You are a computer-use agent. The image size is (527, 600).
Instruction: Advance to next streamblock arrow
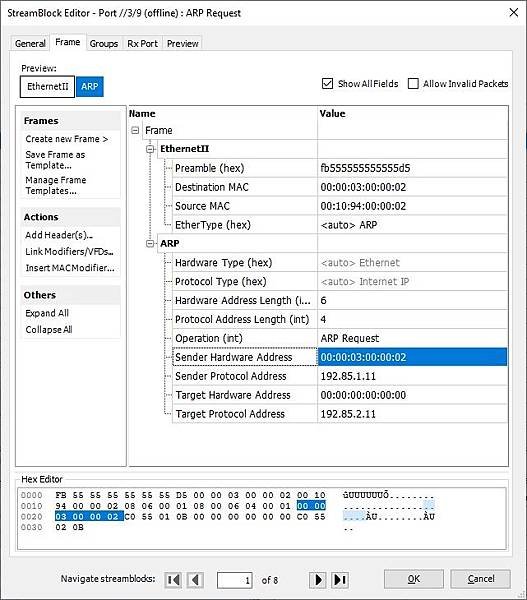[x=318, y=580]
